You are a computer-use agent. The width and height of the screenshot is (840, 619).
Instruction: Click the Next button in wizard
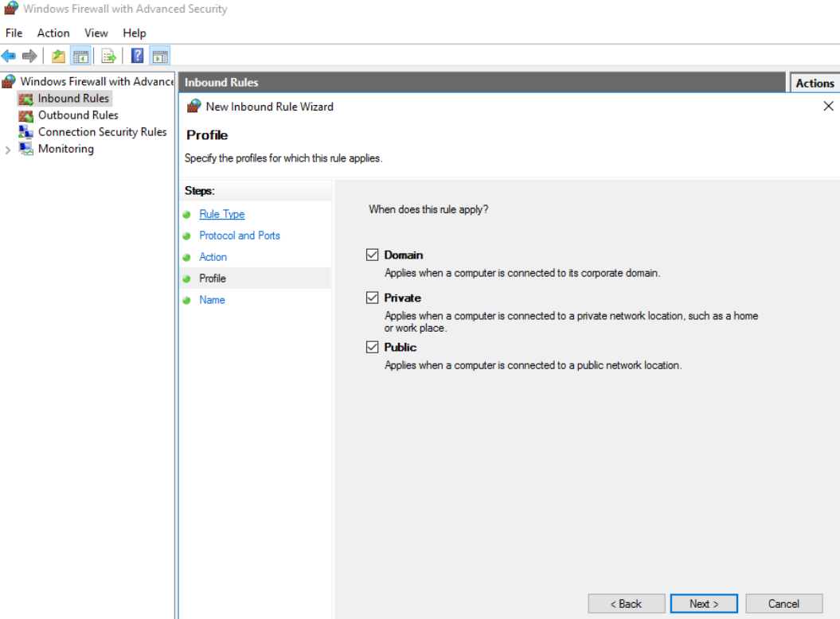pos(704,604)
